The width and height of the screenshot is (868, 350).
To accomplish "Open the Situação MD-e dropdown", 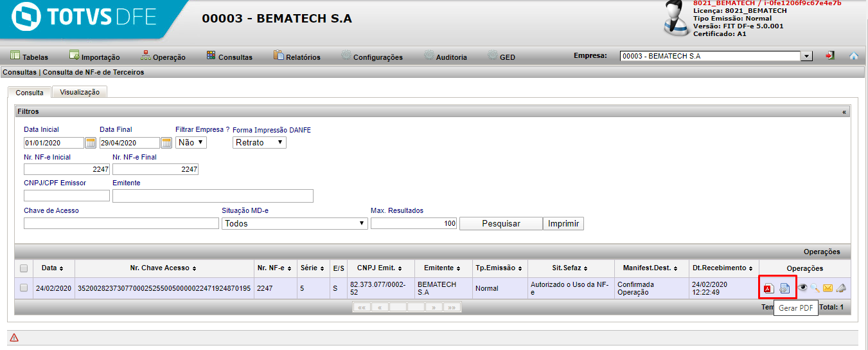I will (x=295, y=223).
